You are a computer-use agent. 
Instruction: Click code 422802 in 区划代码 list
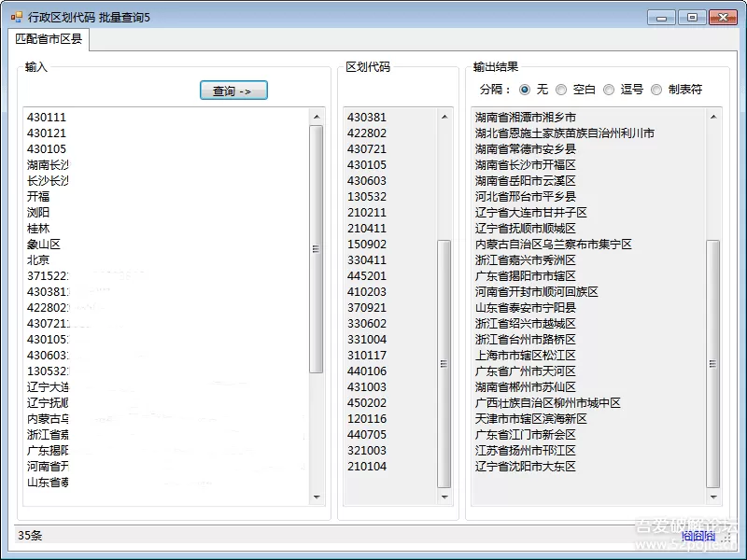[367, 133]
